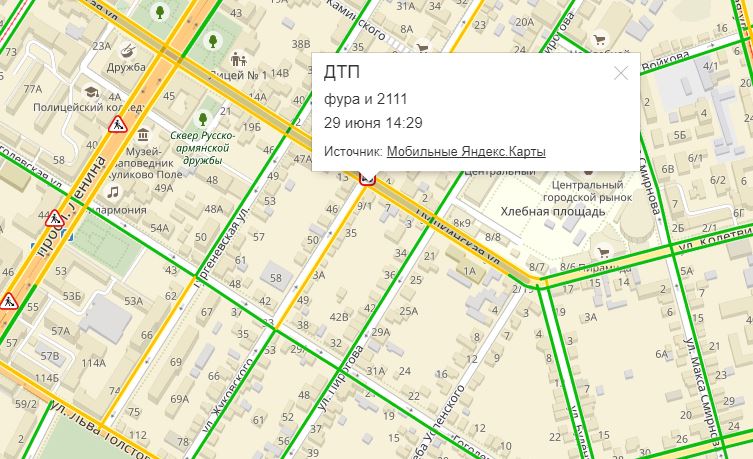Click the shopping cart icon near building 8A
Image resolution: width=753 pixels, height=459 pixels.
422,46
